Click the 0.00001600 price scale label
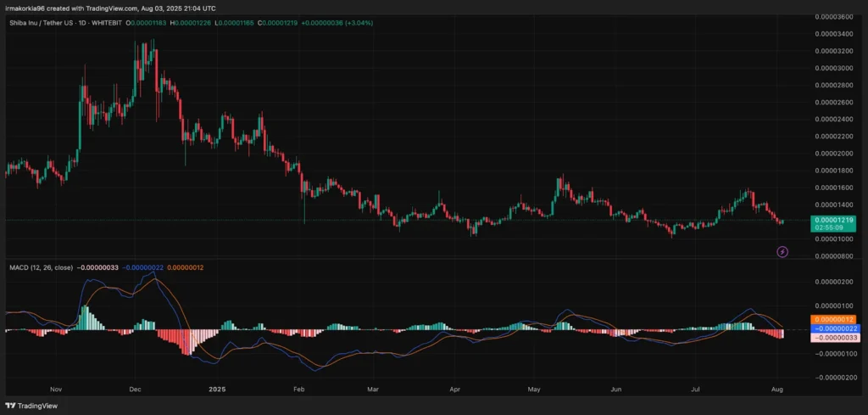The width and height of the screenshot is (868, 415). [x=835, y=188]
